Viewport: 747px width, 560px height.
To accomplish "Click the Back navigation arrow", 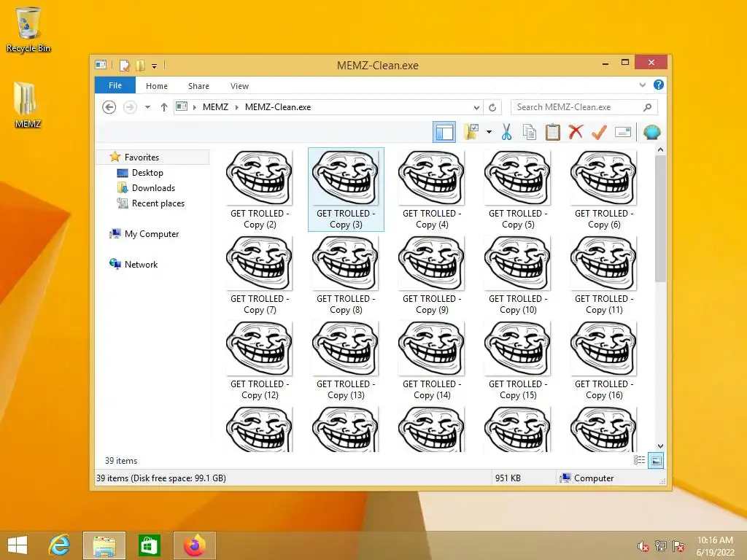I will point(109,107).
